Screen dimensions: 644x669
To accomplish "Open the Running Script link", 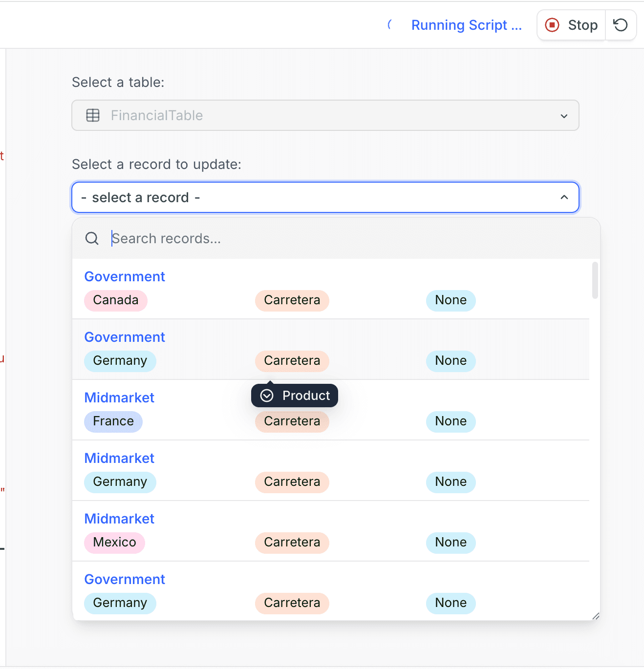I will [466, 24].
